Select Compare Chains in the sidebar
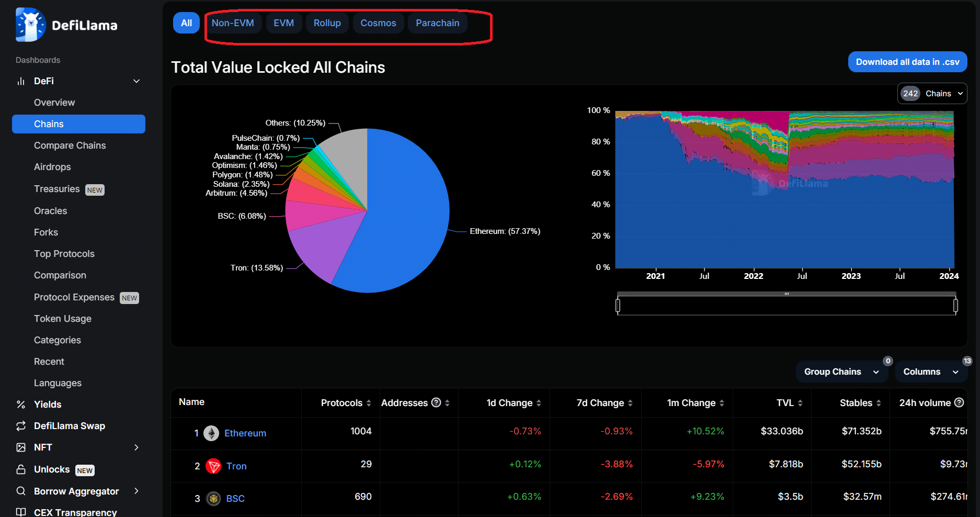The height and width of the screenshot is (517, 980). pos(70,145)
